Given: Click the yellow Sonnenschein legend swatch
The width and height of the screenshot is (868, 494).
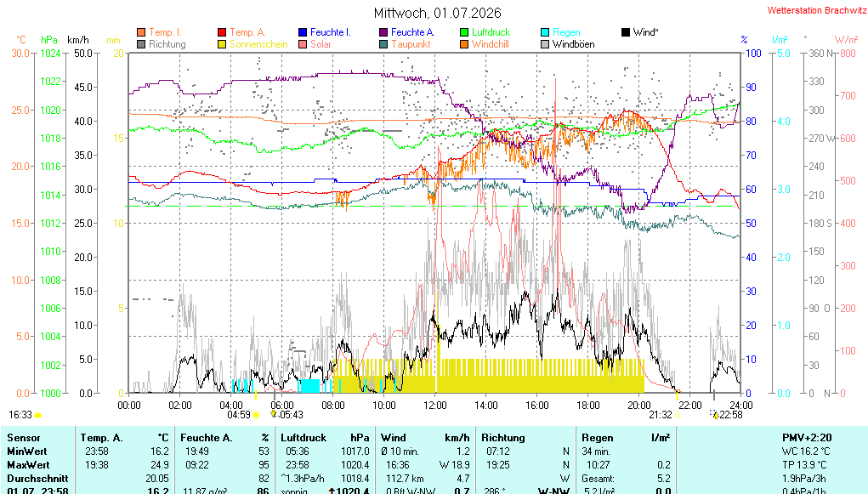Looking at the screenshot, I should (222, 44).
